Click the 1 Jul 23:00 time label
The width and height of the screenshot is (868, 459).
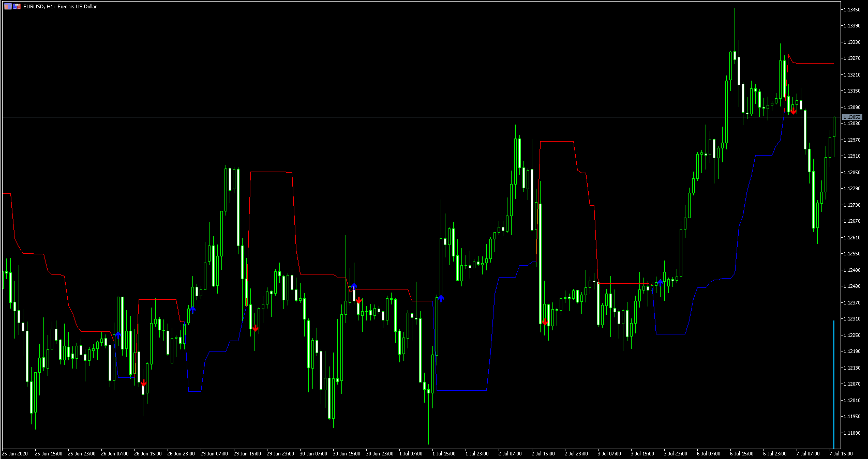pyautogui.click(x=477, y=454)
